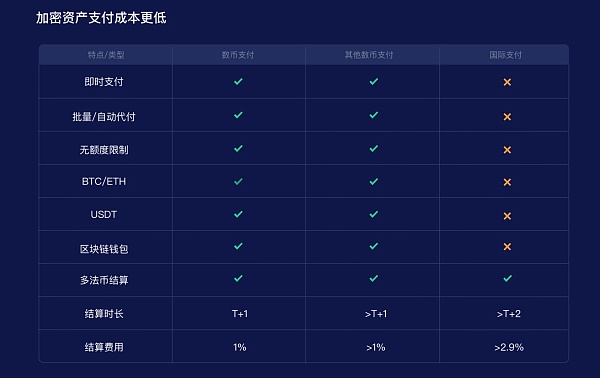Image resolution: width=600 pixels, height=378 pixels.
Task: Click the BTC/ETH checkmark under 数币支付
Action: point(238,181)
